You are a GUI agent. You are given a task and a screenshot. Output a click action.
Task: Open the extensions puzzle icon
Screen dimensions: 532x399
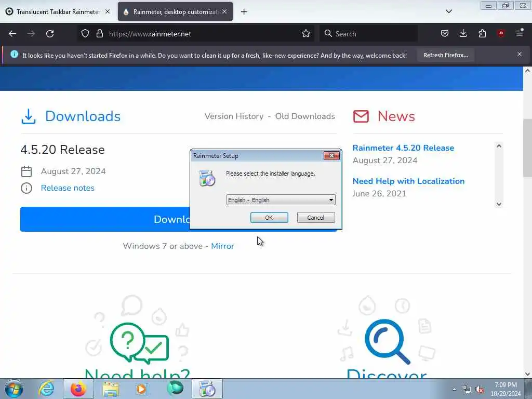tap(482, 34)
